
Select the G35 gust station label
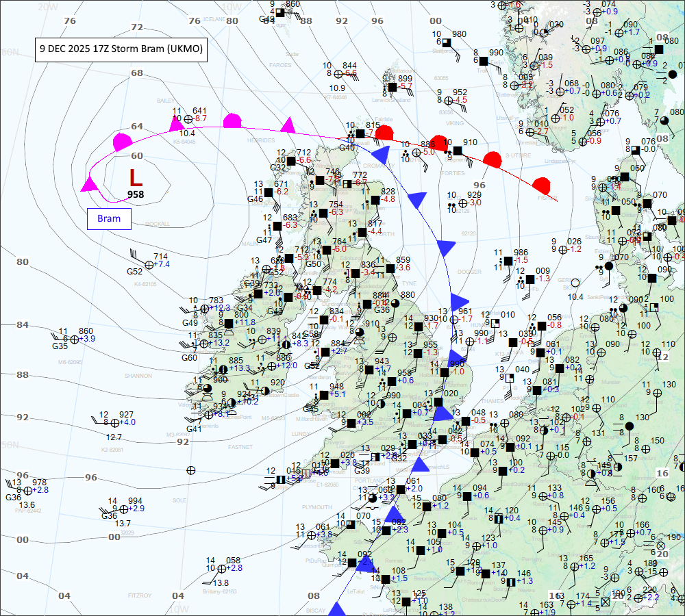pyautogui.click(x=60, y=346)
